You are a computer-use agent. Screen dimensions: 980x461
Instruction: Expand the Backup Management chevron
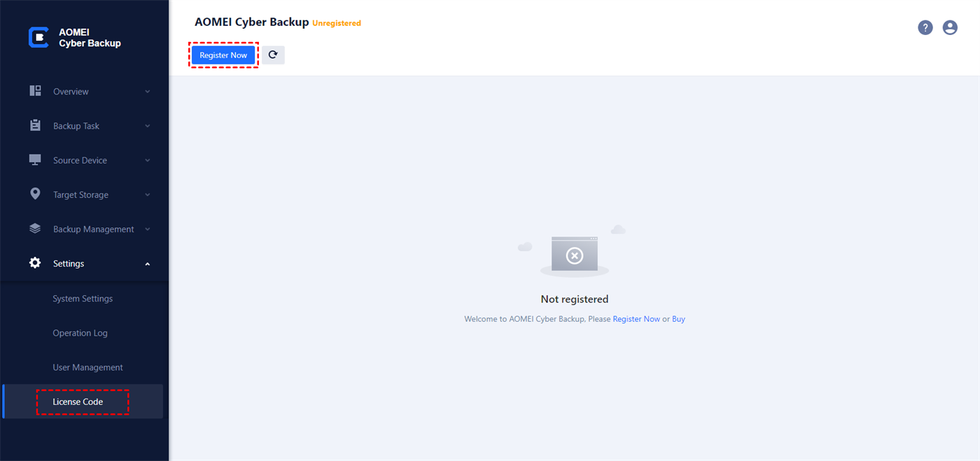[148, 229]
